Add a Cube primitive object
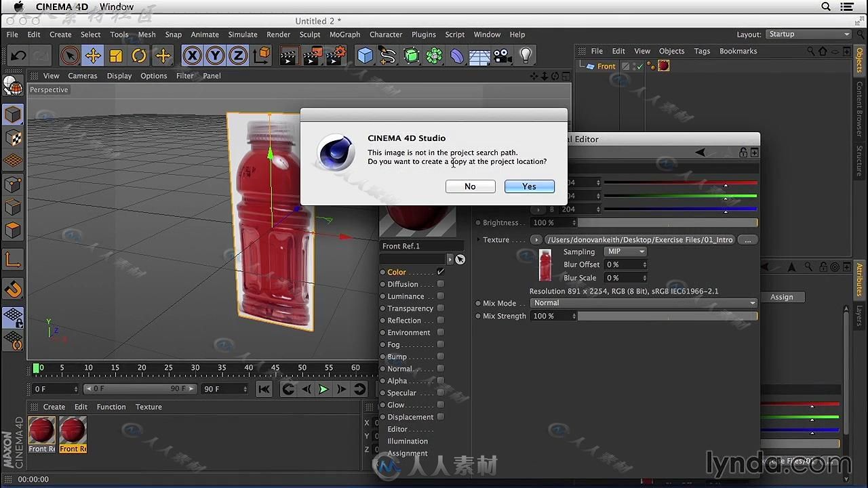Screen dimensions: 868x488 point(365,56)
